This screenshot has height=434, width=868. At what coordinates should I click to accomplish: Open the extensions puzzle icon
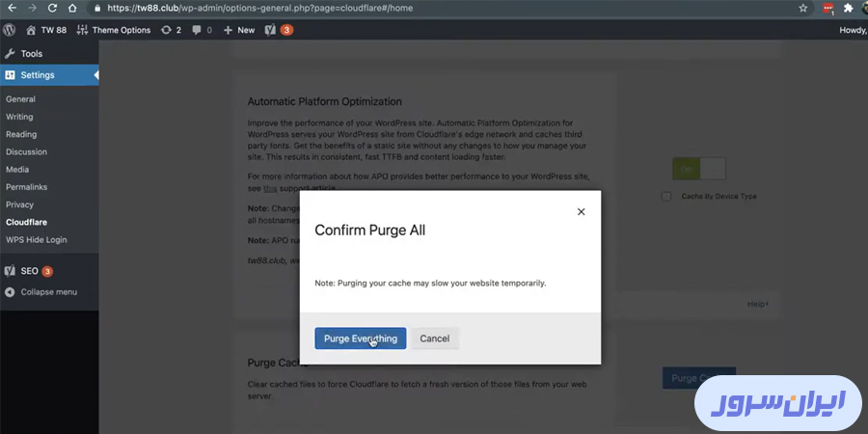848,9
